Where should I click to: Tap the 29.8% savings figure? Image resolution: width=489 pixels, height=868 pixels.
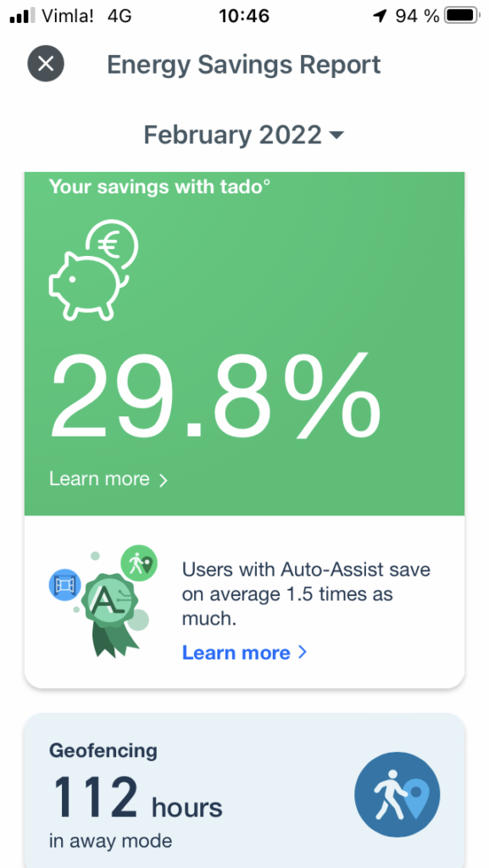click(216, 395)
